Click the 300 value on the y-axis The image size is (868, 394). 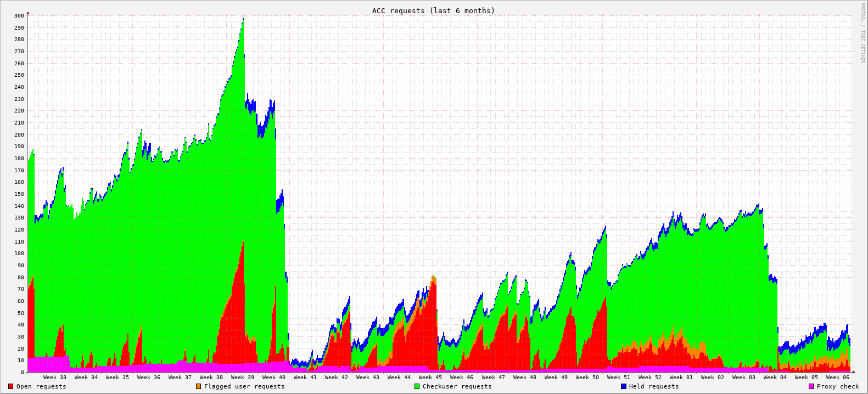[x=19, y=15]
